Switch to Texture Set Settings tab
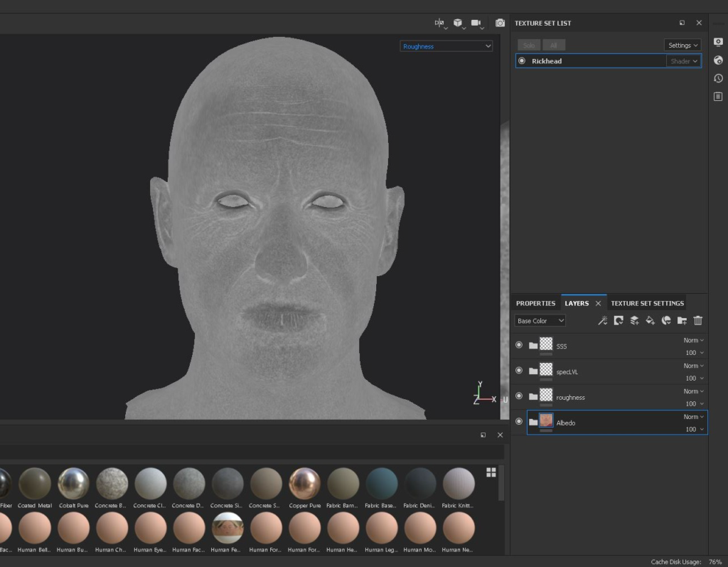This screenshot has height=567, width=728. 647,303
